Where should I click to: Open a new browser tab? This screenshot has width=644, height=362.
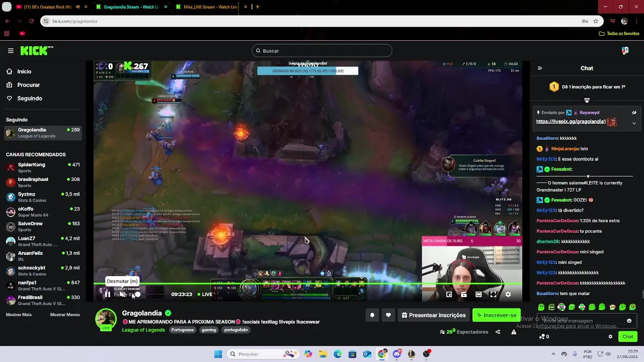point(258,7)
